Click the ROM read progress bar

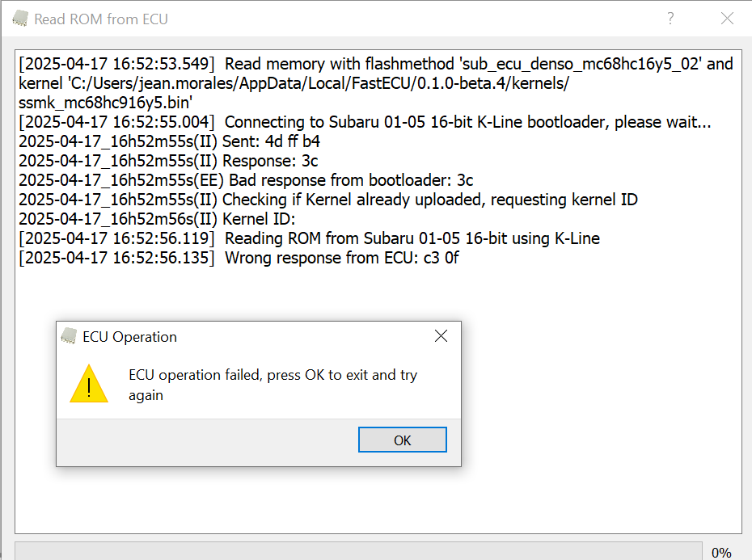click(x=358, y=551)
